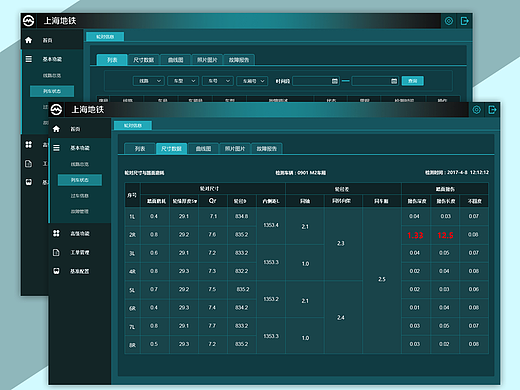Viewport: 520px width, 390px height.
Task: Click the document icon in back window sidebar
Action: point(29,164)
